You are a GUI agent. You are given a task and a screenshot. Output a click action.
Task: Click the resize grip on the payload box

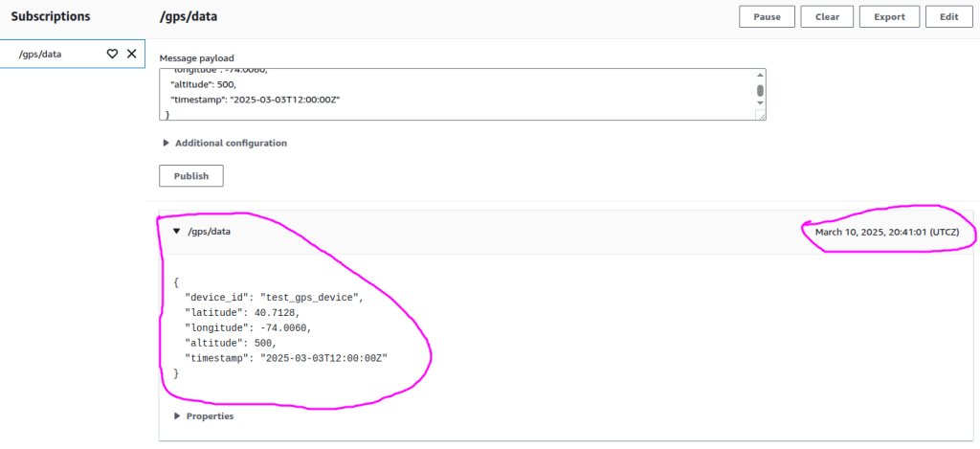[x=761, y=116]
